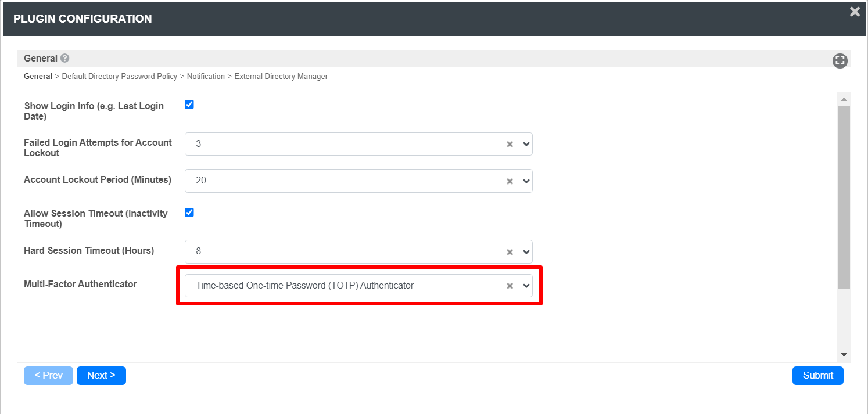
Task: Expand Hard Session Timeout dropdown arrow
Action: click(526, 252)
